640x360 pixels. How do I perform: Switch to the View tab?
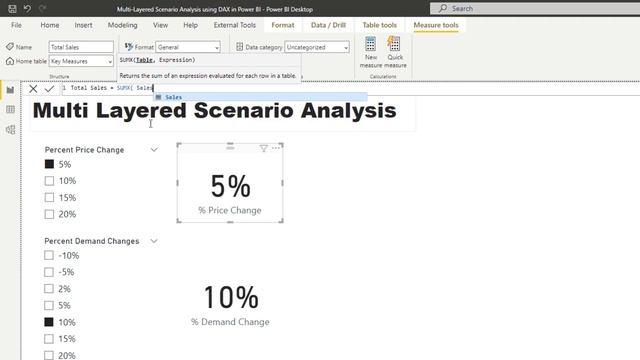tap(160, 25)
